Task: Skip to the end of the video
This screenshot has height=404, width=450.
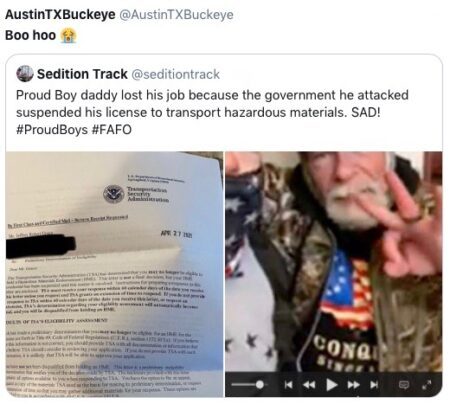Action: [374, 385]
